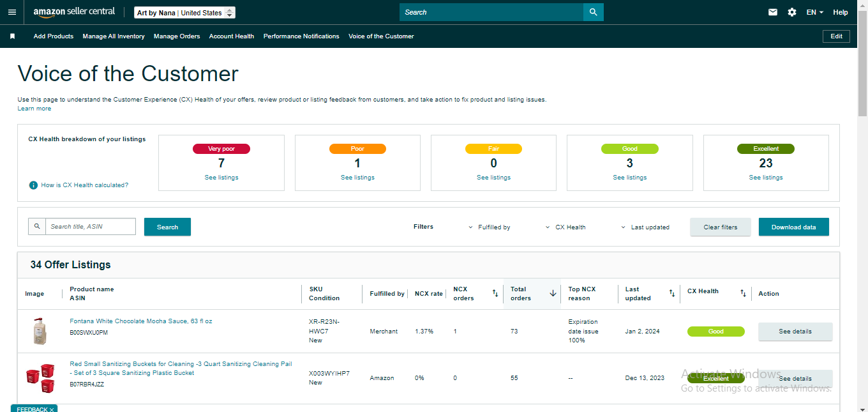Open the Art by Nana store switcher
The width and height of the screenshot is (868, 412).
click(184, 13)
